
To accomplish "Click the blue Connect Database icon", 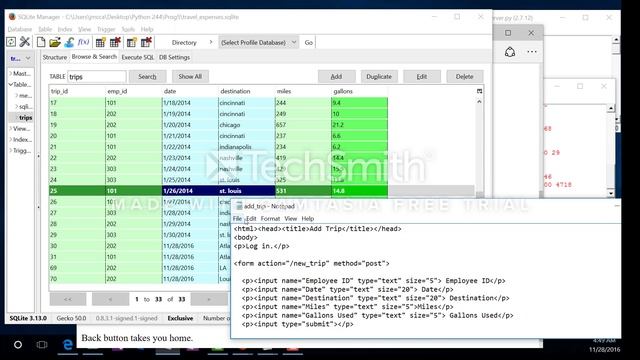I will [69, 42].
